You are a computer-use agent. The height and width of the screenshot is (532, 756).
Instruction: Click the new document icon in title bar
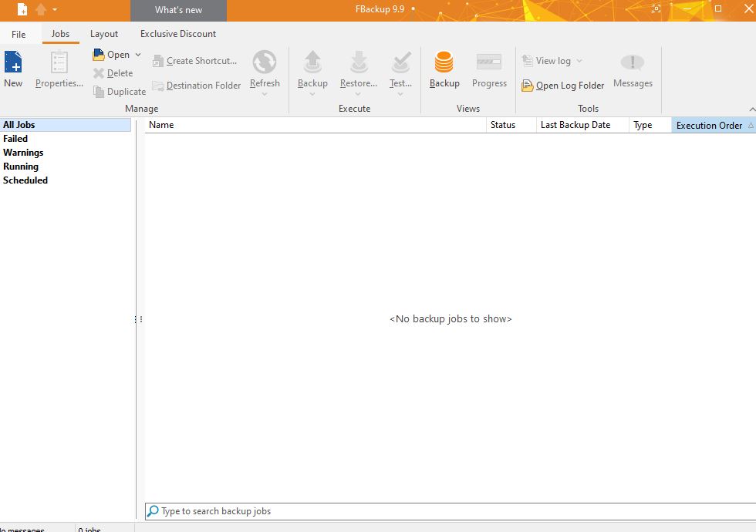click(x=22, y=9)
